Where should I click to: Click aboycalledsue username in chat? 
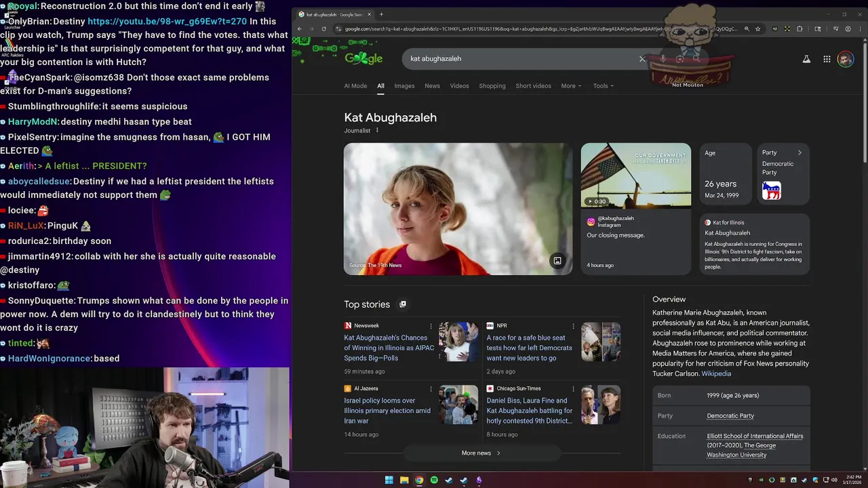[39, 182]
